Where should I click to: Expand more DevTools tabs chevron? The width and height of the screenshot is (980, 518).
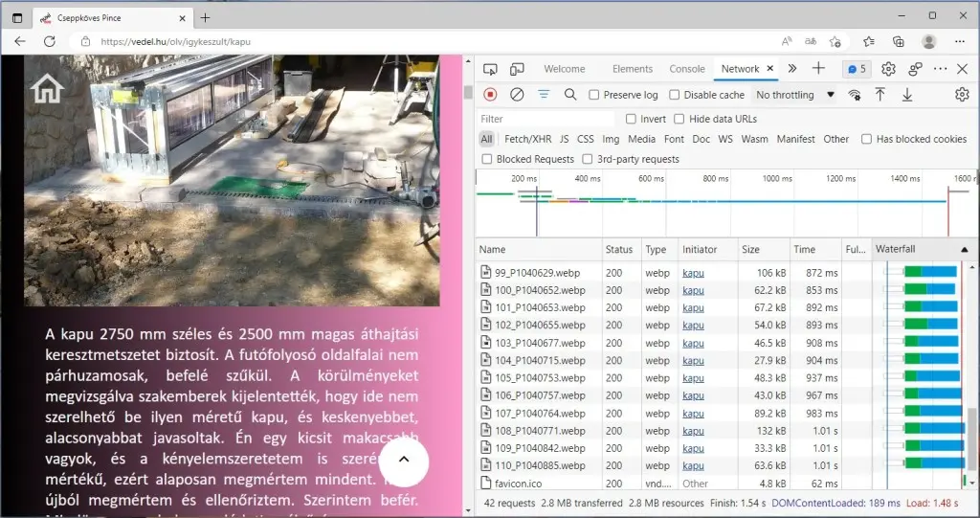click(792, 69)
